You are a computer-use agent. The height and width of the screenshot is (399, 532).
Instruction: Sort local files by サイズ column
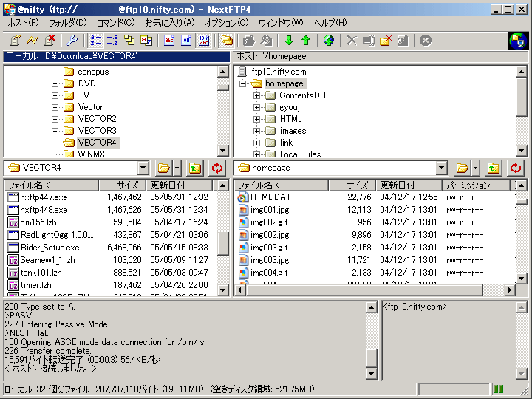122,185
